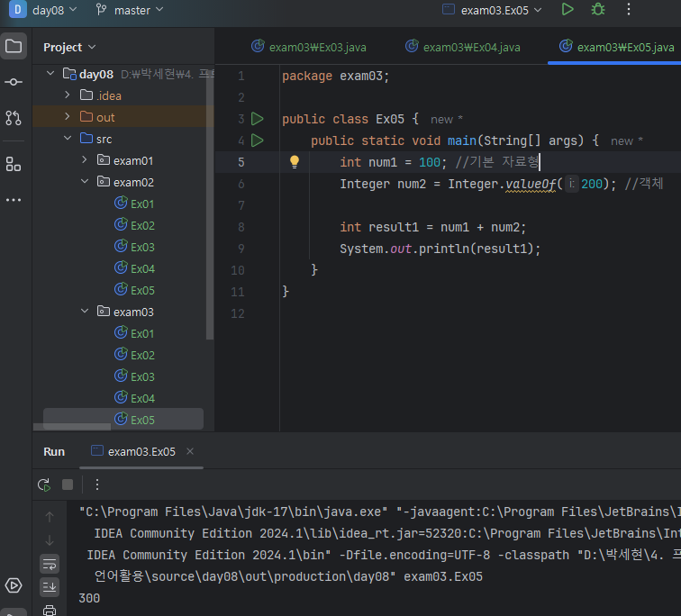Toggle the Project tool window folder icon
This screenshot has width=681, height=616.
[x=14, y=47]
